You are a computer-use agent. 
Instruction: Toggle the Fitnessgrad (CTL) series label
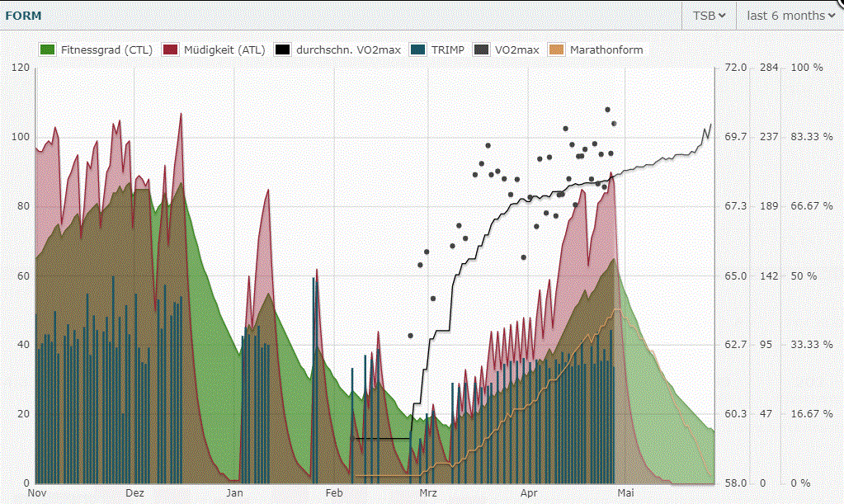[x=106, y=49]
